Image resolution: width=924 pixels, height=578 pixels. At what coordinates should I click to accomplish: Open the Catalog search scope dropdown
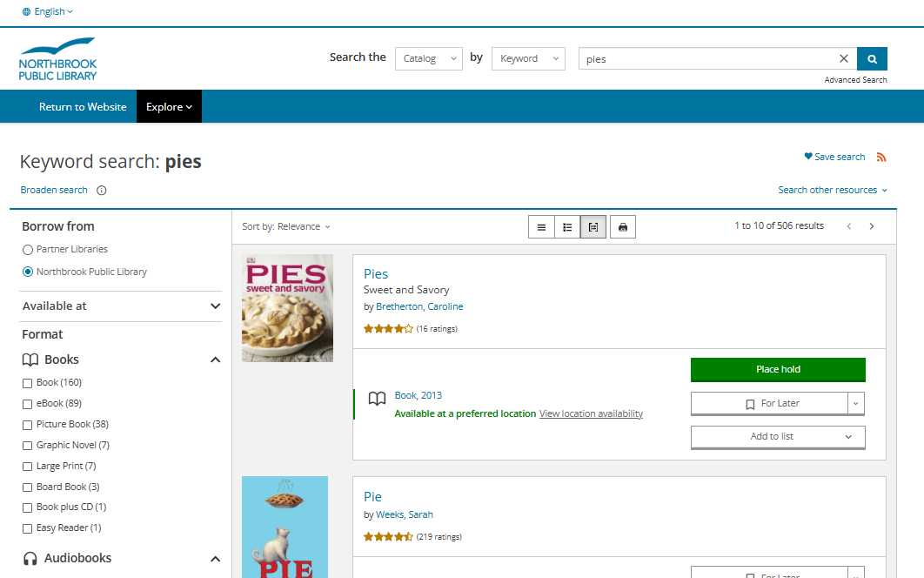[x=429, y=58]
